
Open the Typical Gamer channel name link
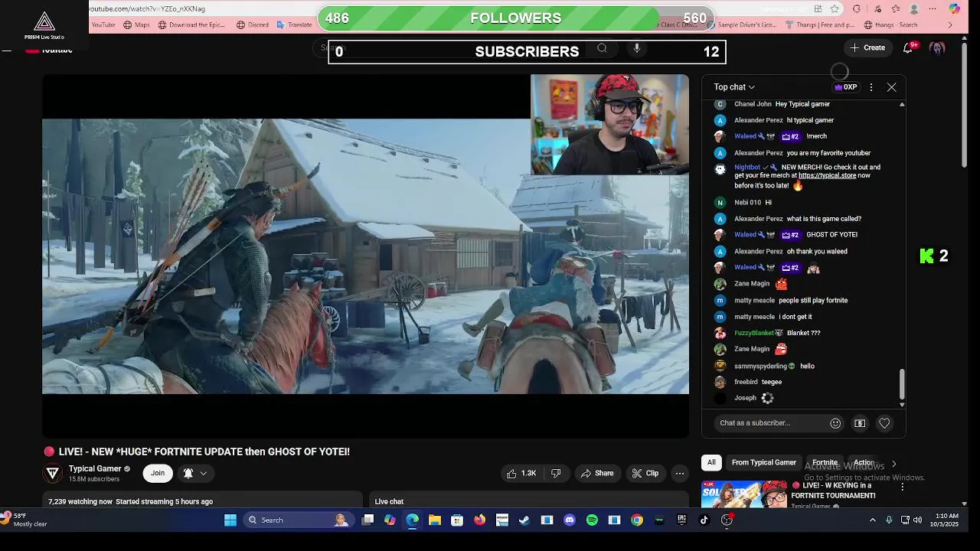(x=95, y=468)
